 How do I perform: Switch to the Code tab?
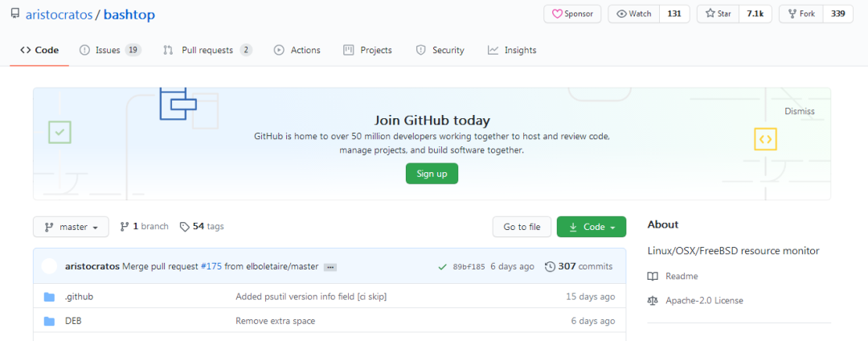click(39, 50)
